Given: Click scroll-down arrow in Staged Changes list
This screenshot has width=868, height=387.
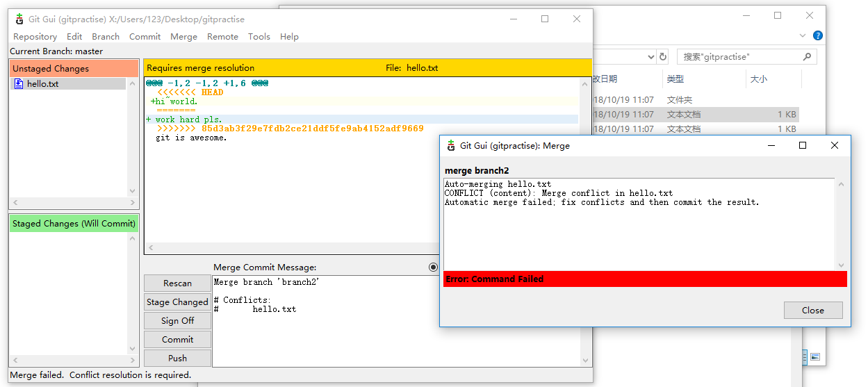Looking at the screenshot, I should click(133, 349).
